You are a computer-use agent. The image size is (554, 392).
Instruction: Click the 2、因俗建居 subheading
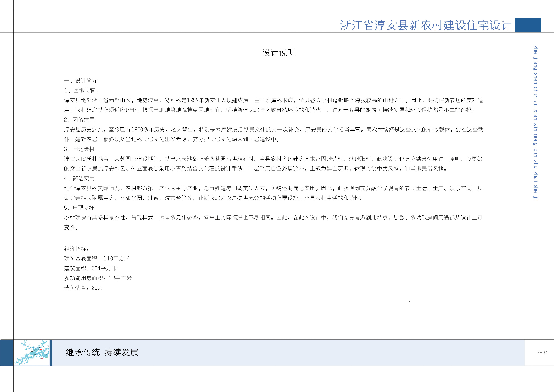81,120
